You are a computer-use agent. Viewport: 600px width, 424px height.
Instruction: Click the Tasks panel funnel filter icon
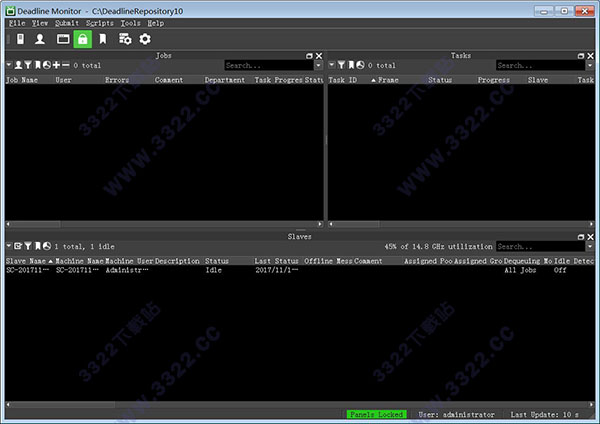coord(341,65)
